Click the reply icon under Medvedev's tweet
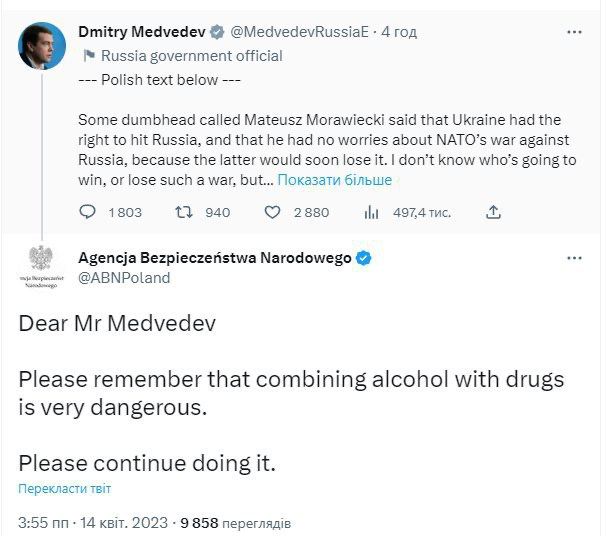Screen dimensions: 615x536 pos(88,212)
